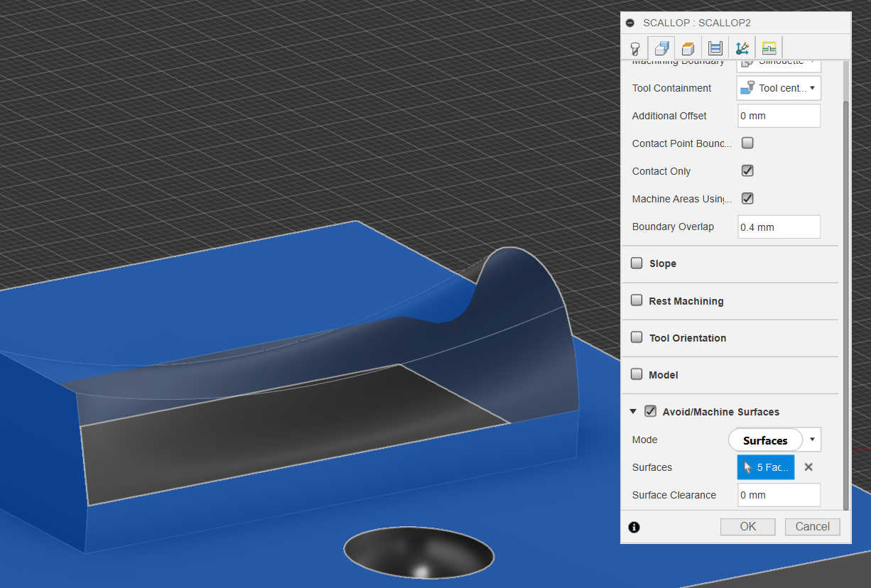Image resolution: width=871 pixels, height=588 pixels.
Task: Open the Linking tab icon
Action: [x=769, y=48]
